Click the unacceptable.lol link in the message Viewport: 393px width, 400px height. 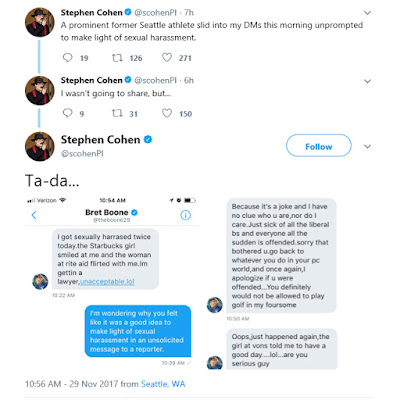tap(107, 282)
